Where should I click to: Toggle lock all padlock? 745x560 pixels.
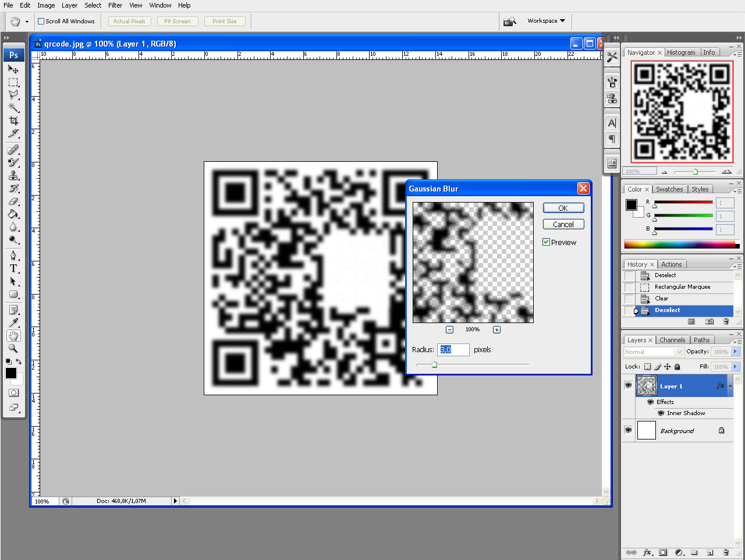coord(677,367)
